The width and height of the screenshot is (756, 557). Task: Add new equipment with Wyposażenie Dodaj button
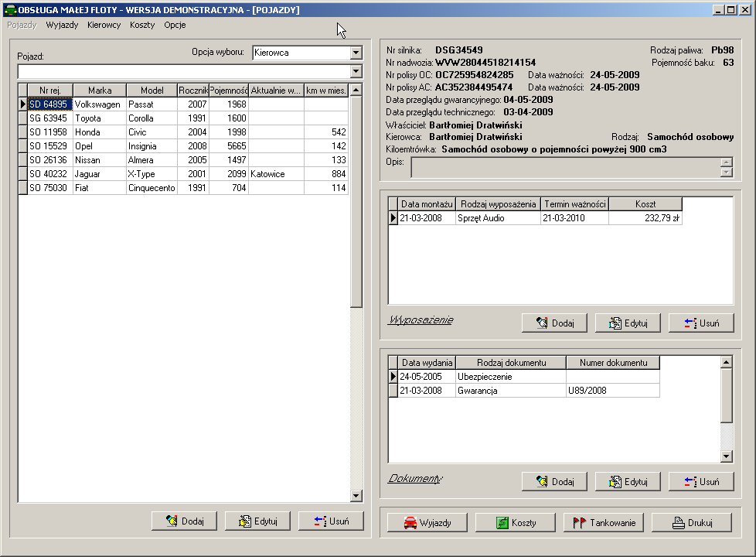click(554, 323)
